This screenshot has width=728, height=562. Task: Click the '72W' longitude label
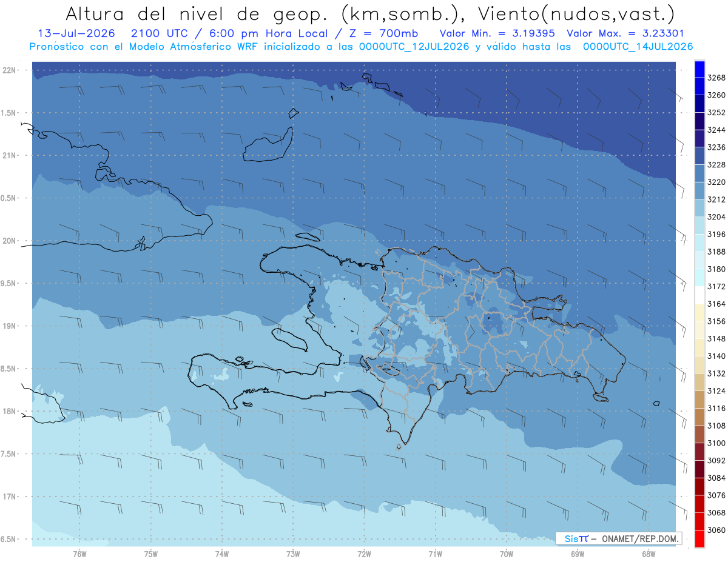tap(364, 554)
